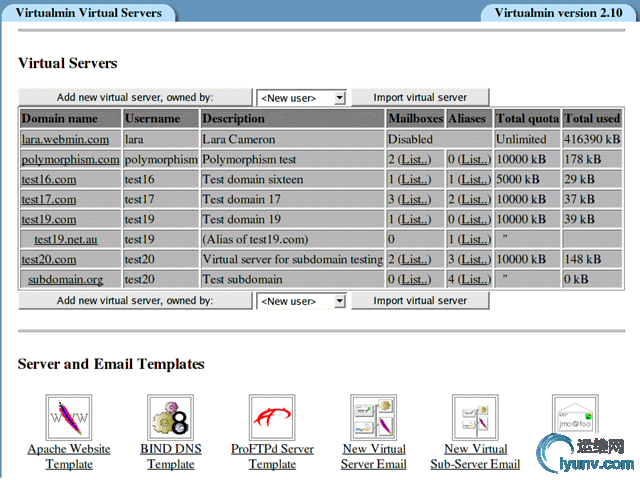Click bottom Add new virtual server button
The image size is (640, 480).
(135, 300)
